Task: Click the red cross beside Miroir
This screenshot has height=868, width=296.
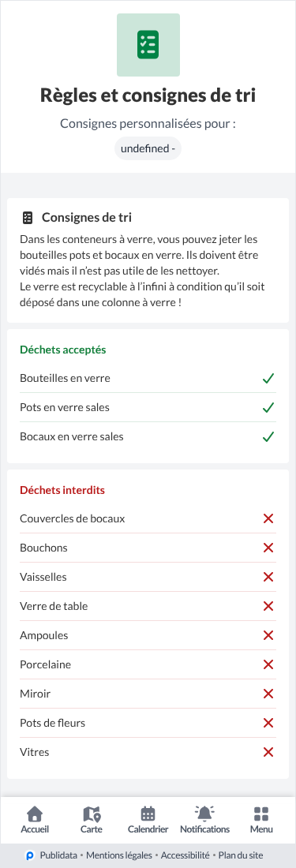Action: pyautogui.click(x=268, y=694)
